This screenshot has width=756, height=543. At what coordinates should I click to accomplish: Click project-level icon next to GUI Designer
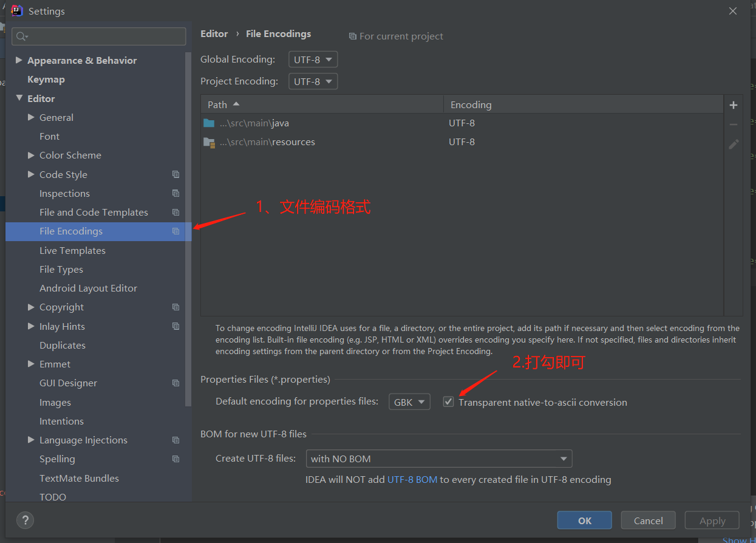click(175, 383)
